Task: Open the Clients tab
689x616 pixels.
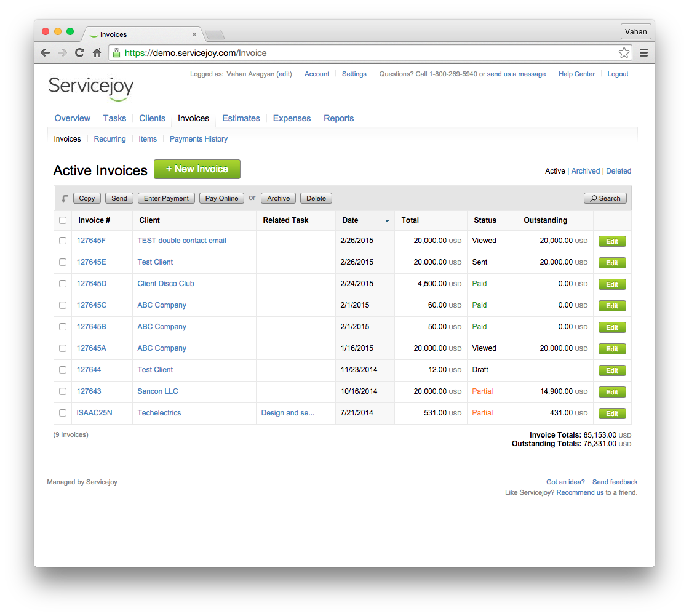Action: pyautogui.click(x=153, y=118)
